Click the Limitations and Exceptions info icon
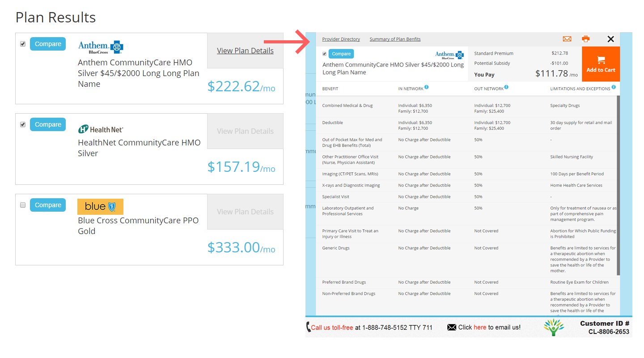This screenshot has width=644, height=358. [614, 87]
